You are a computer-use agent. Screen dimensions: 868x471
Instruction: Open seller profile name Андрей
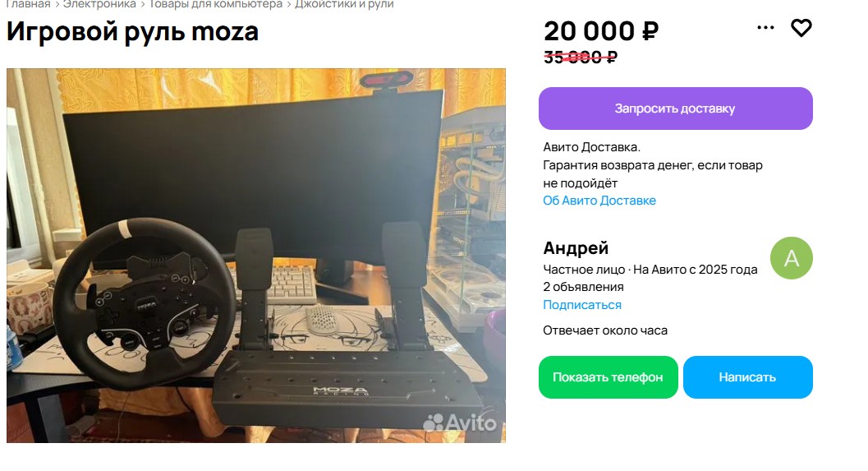(576, 248)
